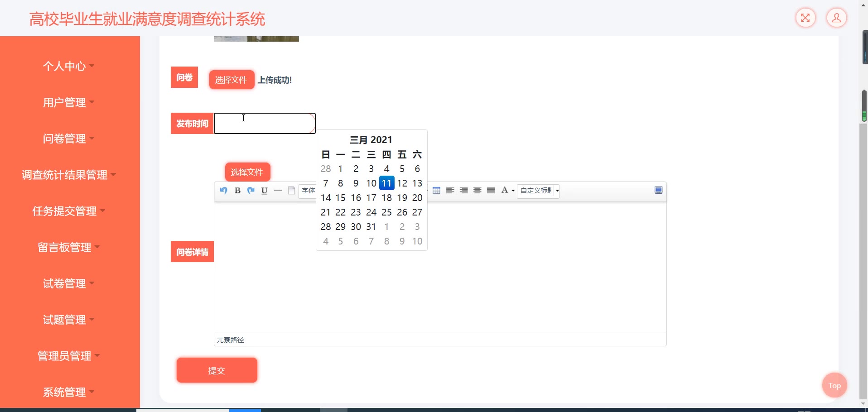Pick day 20 in the March calendar
This screenshot has height=412, width=868.
coord(417,198)
